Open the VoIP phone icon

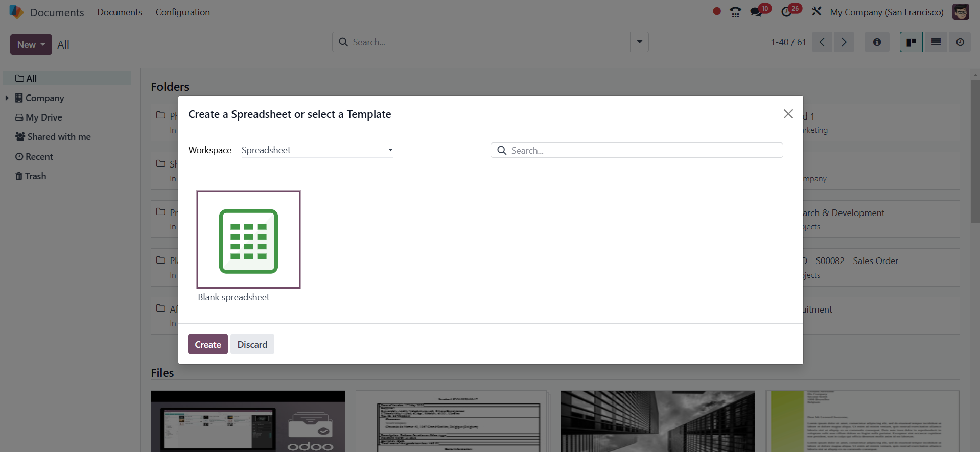tap(735, 12)
